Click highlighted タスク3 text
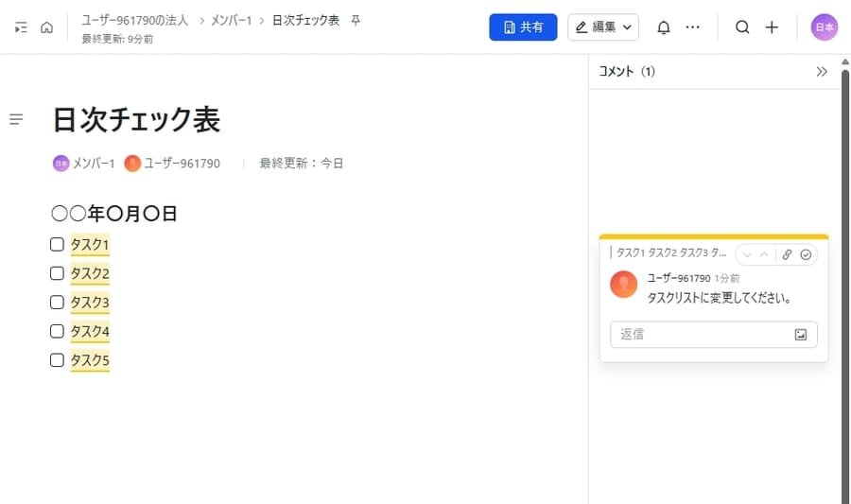851x504 pixels. (90, 303)
